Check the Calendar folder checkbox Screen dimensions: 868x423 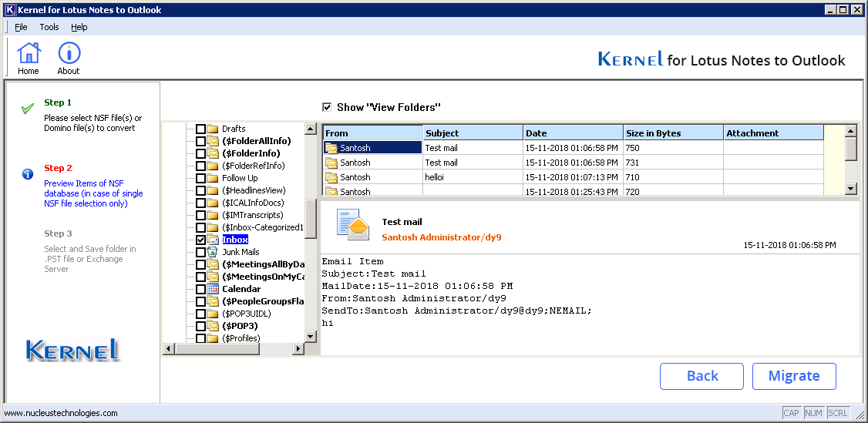(200, 289)
